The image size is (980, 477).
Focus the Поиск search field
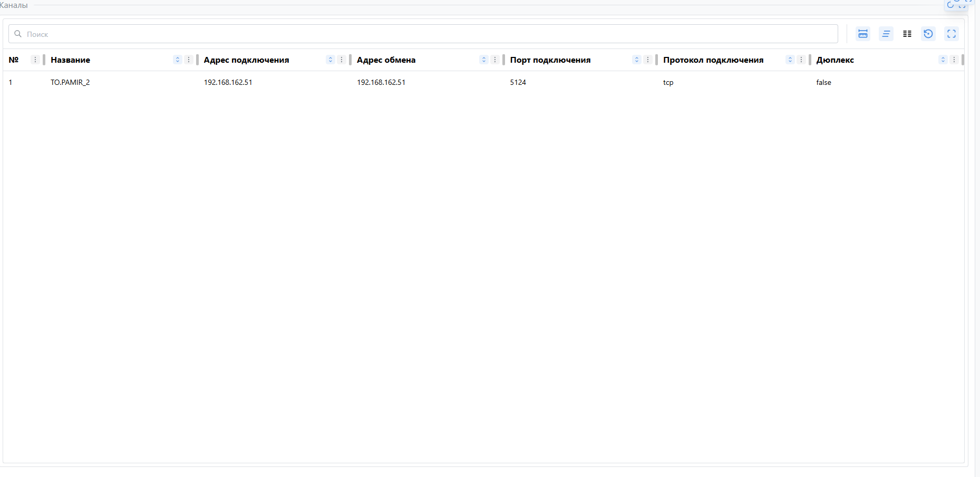(422, 34)
